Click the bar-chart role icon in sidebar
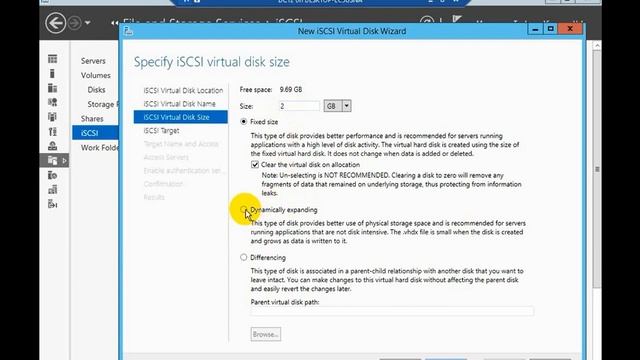 point(52,189)
